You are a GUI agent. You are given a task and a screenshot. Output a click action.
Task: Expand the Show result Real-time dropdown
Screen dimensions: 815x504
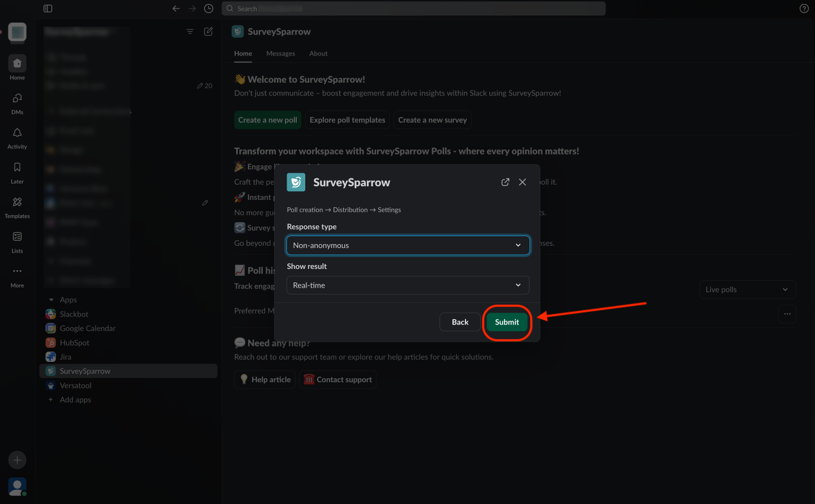(x=408, y=285)
